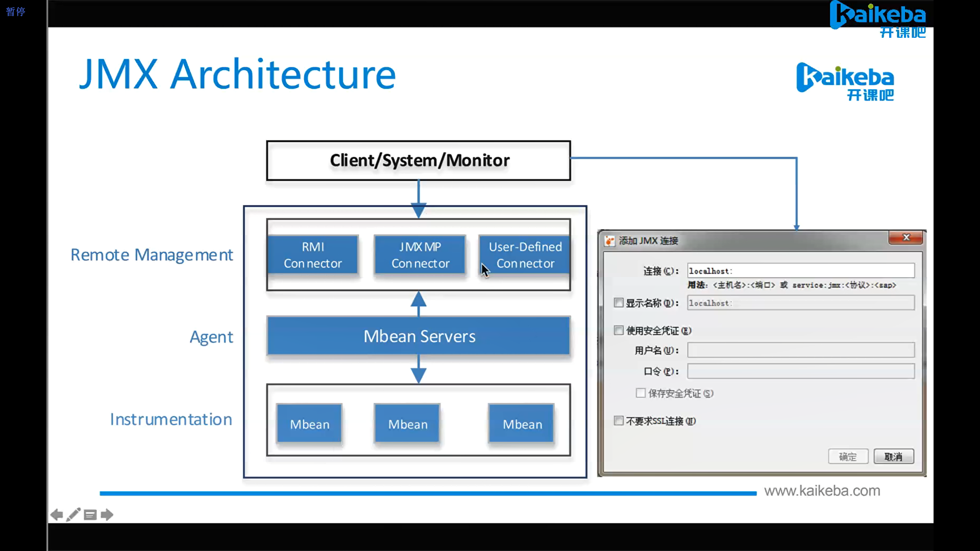
Task: Check the no SSL connection option
Action: pos(619,421)
